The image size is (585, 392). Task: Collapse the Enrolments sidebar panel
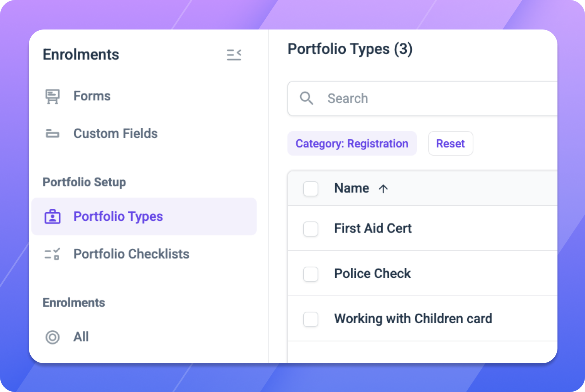coord(234,55)
